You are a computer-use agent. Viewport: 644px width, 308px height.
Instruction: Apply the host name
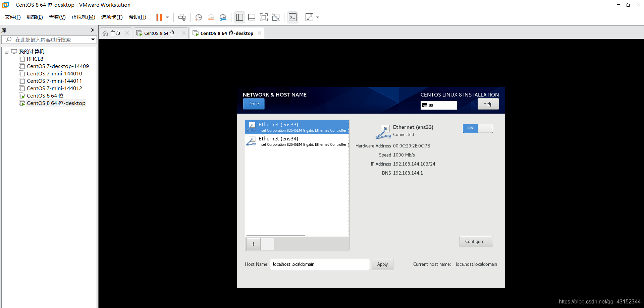(x=382, y=264)
